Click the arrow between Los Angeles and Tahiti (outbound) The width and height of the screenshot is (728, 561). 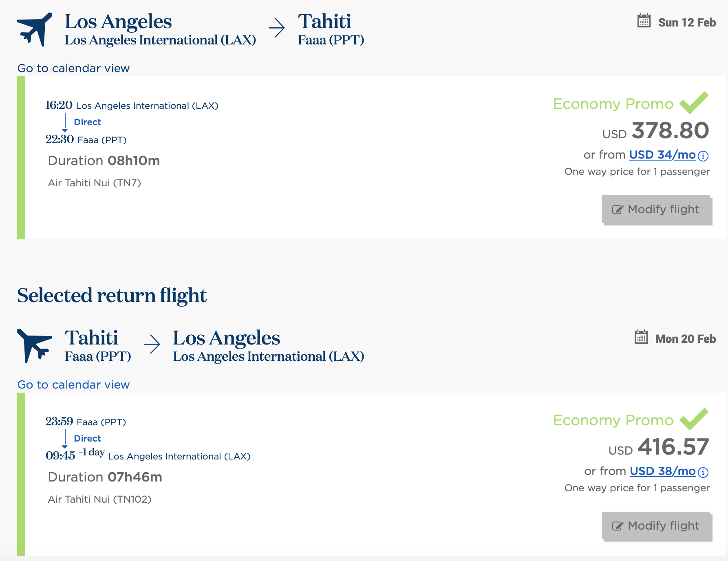tap(277, 28)
